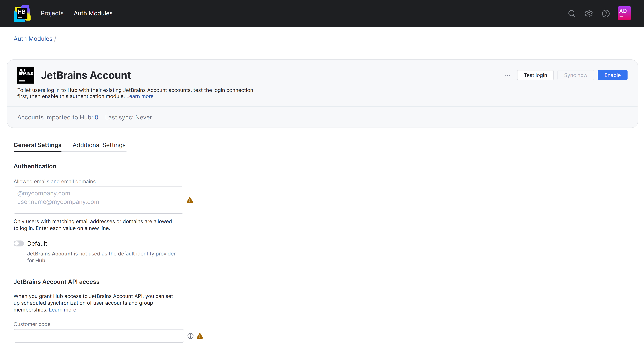Click the Auth Modules breadcrumb link
This screenshot has height=347, width=644.
click(33, 39)
